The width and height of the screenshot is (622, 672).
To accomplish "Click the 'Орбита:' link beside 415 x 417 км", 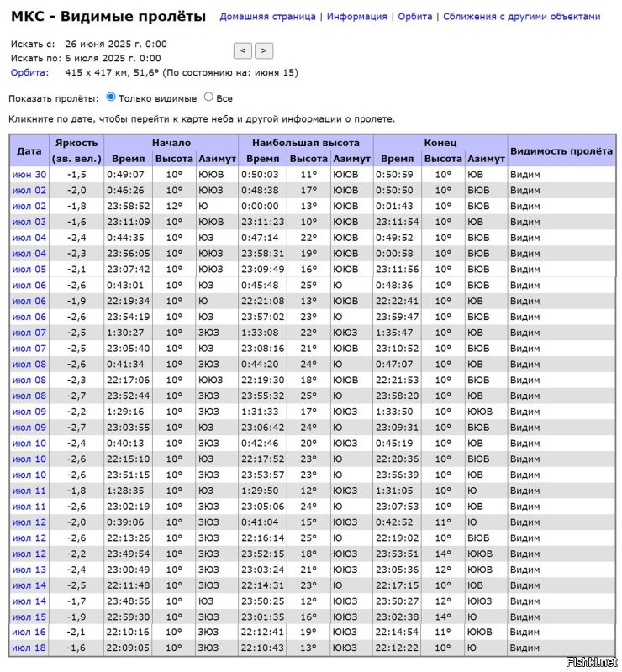I will point(29,72).
